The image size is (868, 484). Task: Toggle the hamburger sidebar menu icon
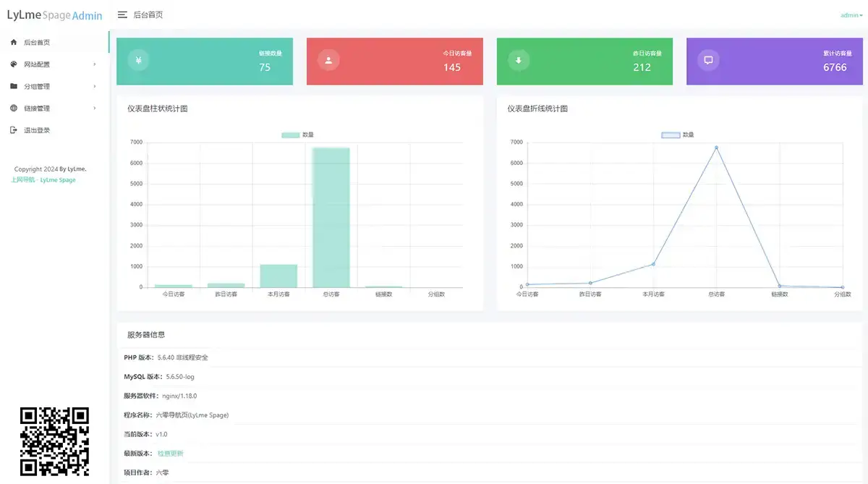click(x=122, y=14)
